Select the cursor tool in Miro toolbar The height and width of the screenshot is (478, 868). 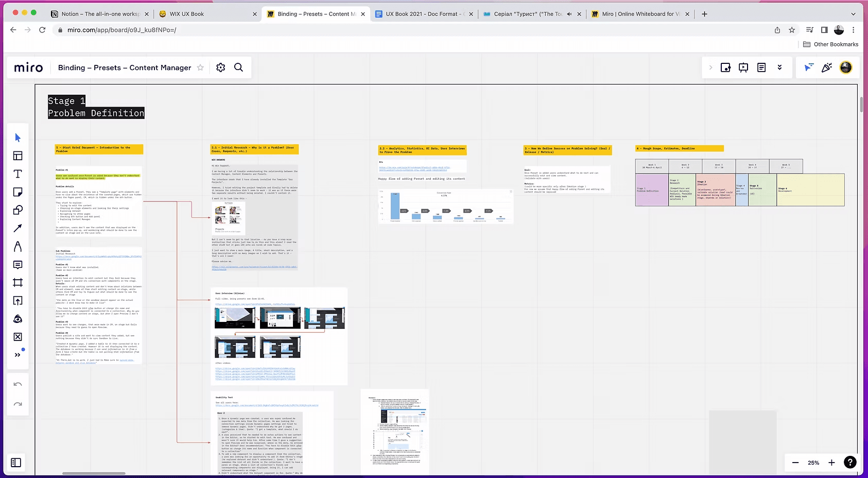[x=18, y=138]
